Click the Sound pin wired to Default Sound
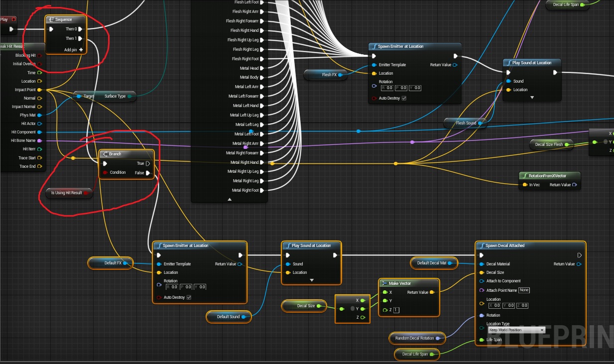This screenshot has height=364, width=614. (288, 264)
